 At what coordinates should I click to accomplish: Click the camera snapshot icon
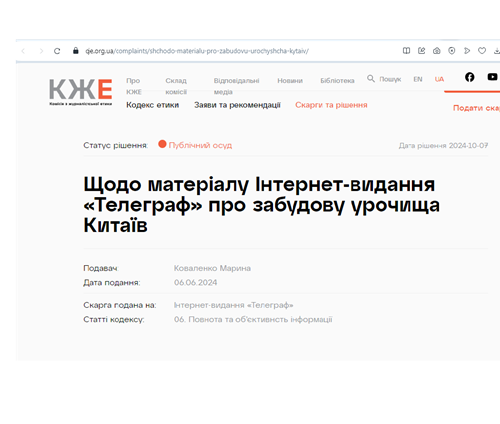[x=437, y=51]
